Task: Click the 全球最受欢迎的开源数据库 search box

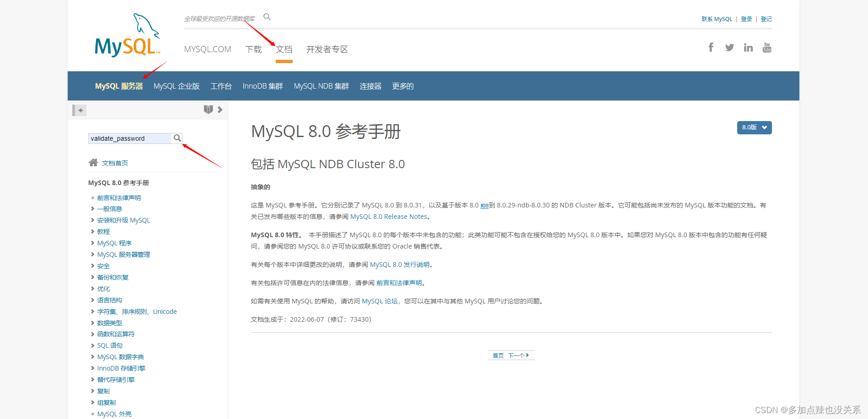Action: tap(220, 19)
